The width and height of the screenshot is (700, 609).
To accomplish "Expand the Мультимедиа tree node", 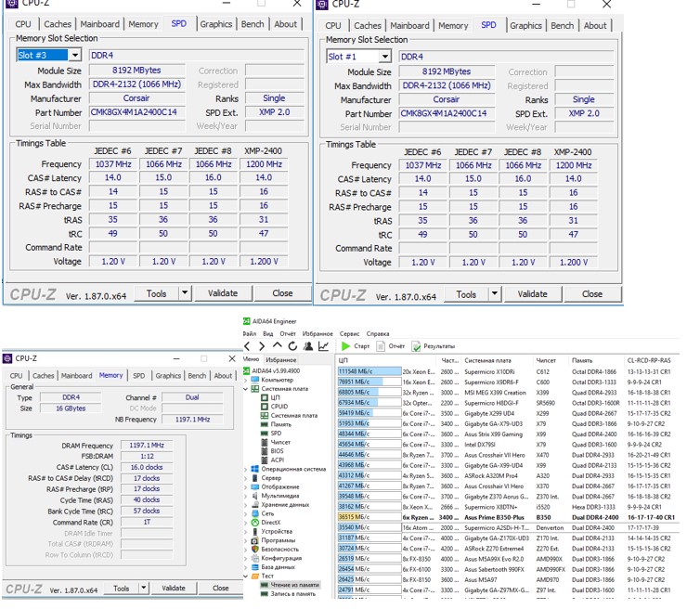I will (247, 496).
